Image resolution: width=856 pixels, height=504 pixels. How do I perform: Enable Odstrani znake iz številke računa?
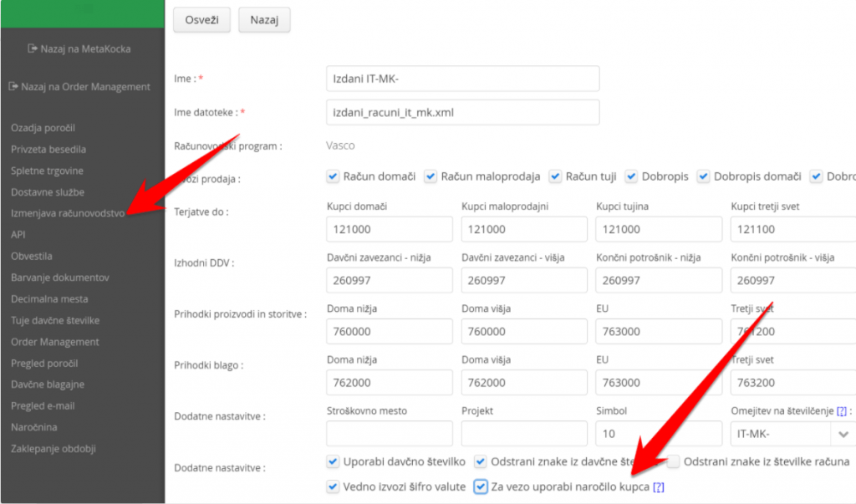[673, 462]
